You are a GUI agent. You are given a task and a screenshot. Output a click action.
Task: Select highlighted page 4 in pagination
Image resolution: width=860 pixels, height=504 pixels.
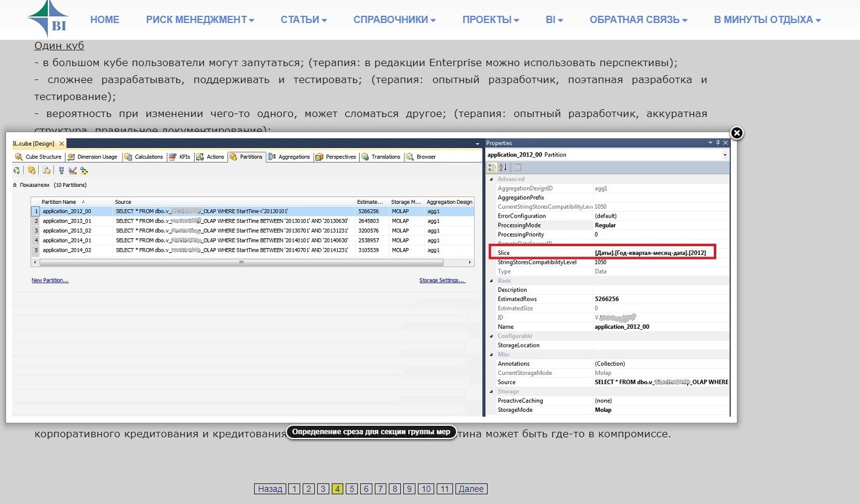[x=337, y=489]
